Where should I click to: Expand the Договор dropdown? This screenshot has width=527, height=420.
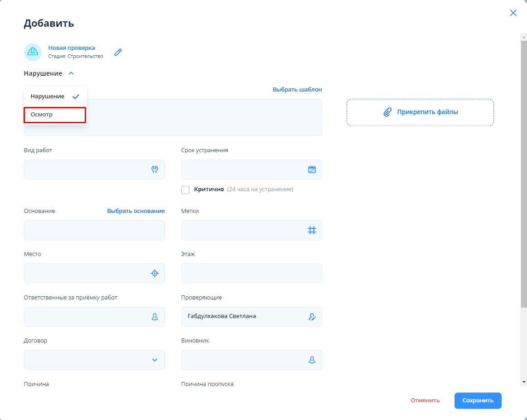(155, 360)
